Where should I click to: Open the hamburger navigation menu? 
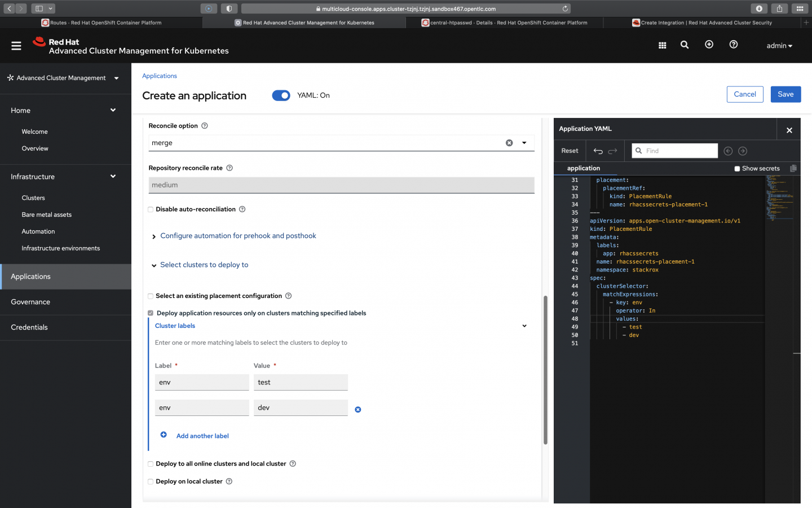tap(16, 46)
